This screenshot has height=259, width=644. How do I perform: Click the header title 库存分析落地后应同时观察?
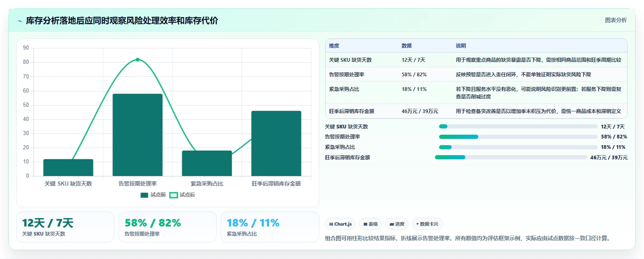click(122, 21)
